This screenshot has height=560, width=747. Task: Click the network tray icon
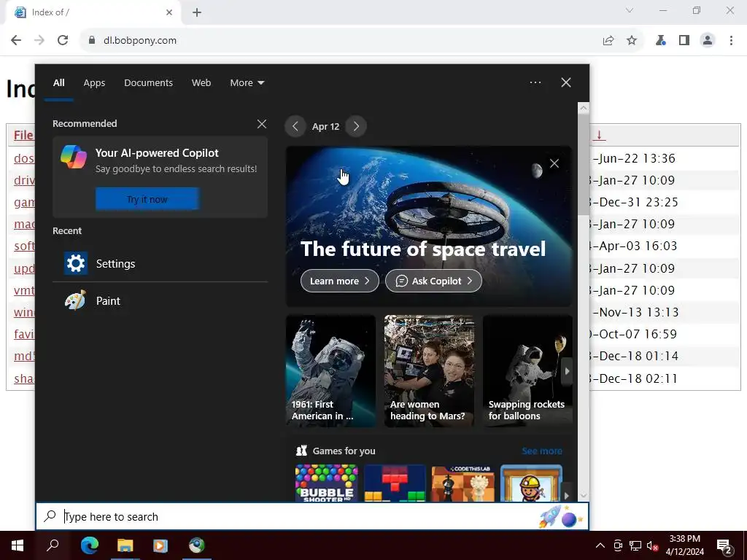pos(635,545)
